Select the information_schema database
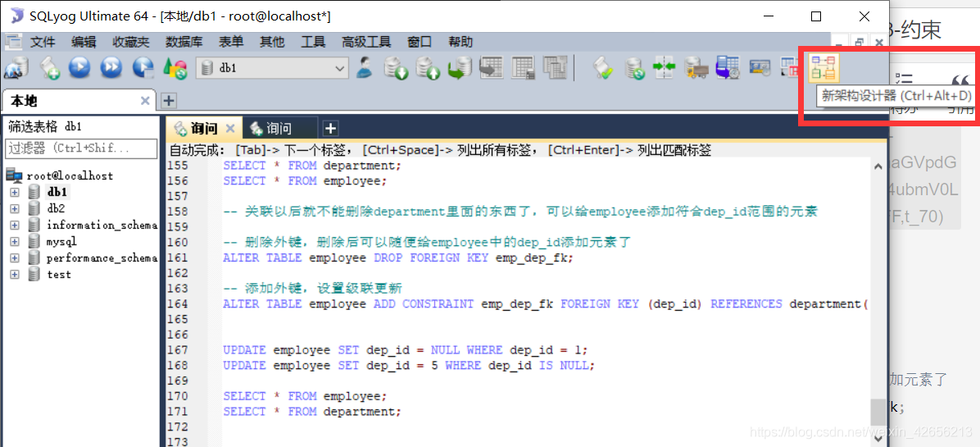This screenshot has width=980, height=447. 102,225
